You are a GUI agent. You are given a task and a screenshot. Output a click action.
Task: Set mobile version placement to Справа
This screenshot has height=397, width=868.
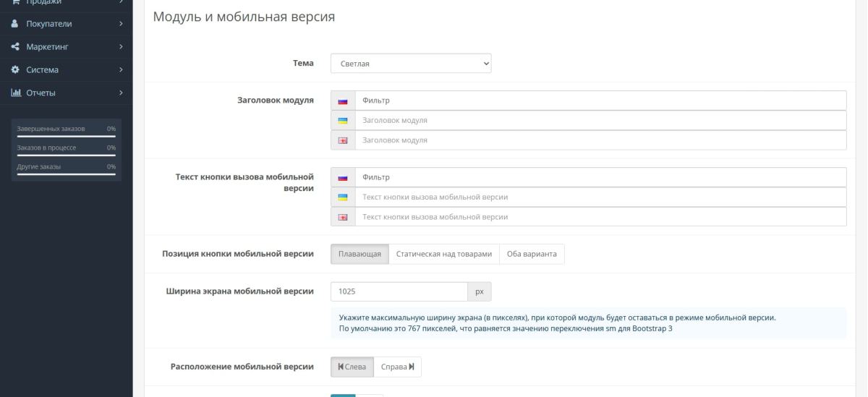click(x=397, y=367)
